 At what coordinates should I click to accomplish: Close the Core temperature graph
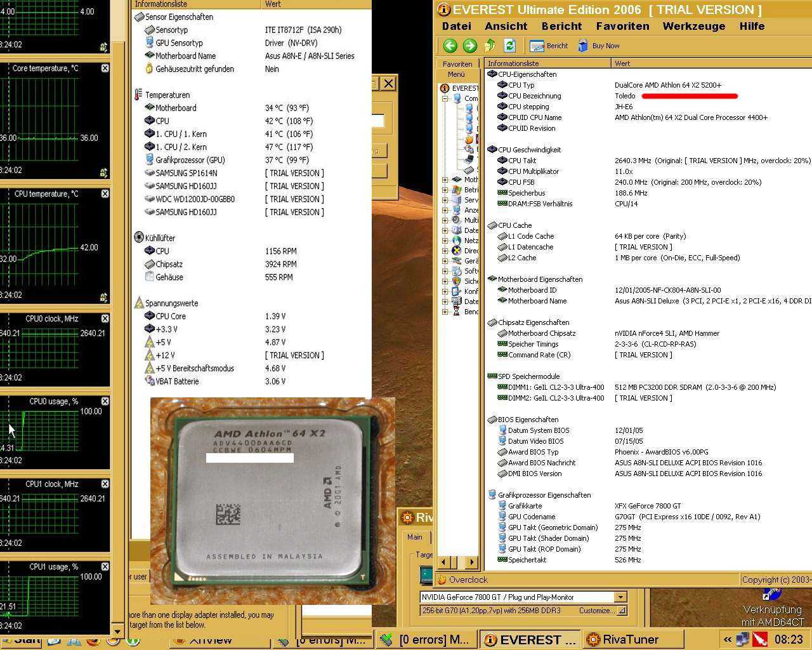click(x=105, y=68)
